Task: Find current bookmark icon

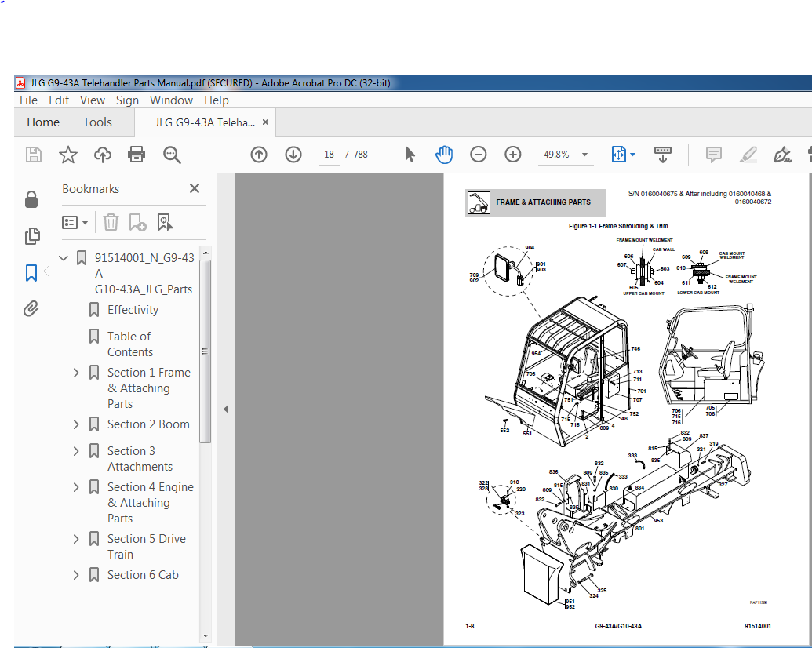Action: click(165, 222)
